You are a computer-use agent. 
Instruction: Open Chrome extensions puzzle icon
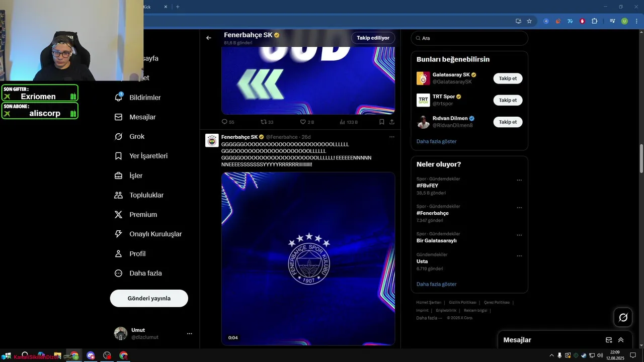[x=595, y=21]
